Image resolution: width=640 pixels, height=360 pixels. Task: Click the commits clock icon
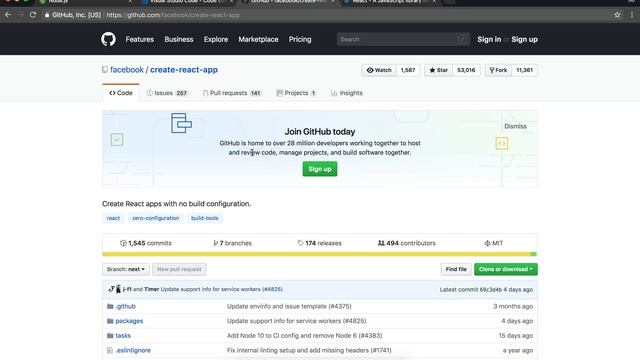(123, 243)
